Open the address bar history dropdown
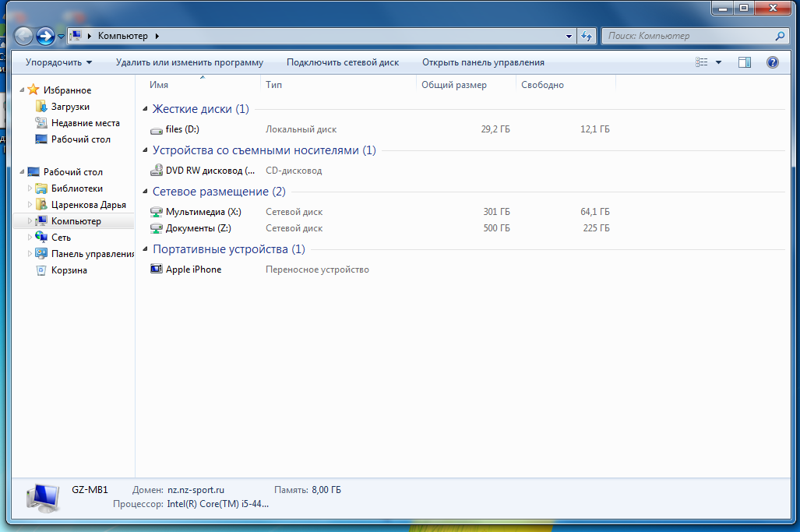 569,36
